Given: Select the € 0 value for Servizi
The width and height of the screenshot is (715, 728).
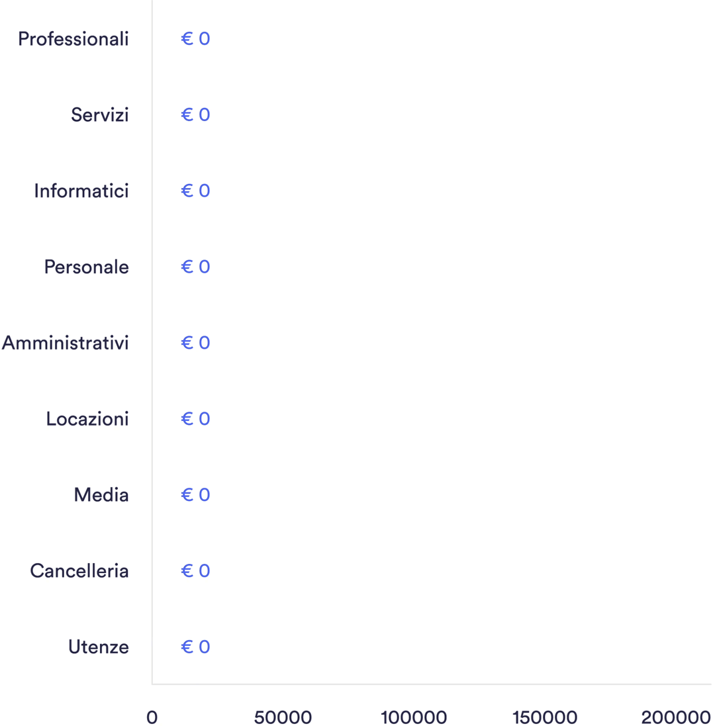Looking at the screenshot, I should 195,115.
